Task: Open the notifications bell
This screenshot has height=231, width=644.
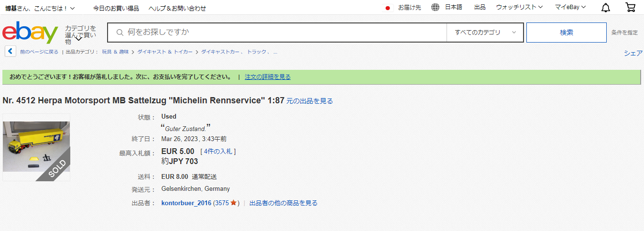Action: coord(606,7)
